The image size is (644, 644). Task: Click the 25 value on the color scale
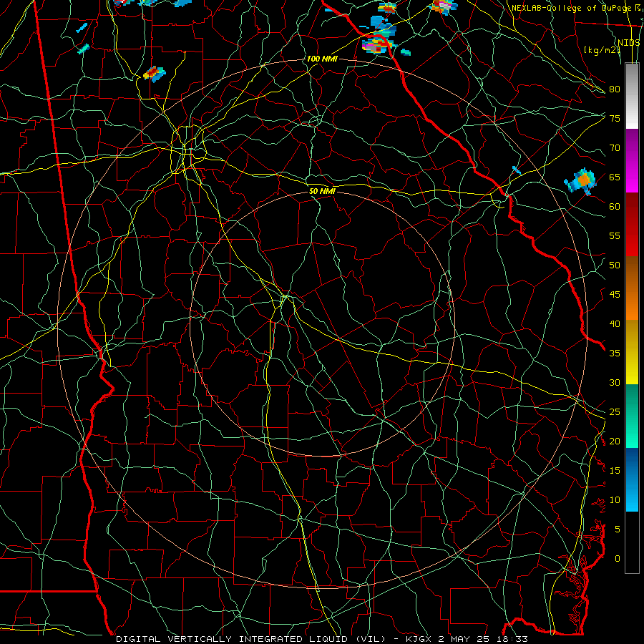[x=615, y=412]
